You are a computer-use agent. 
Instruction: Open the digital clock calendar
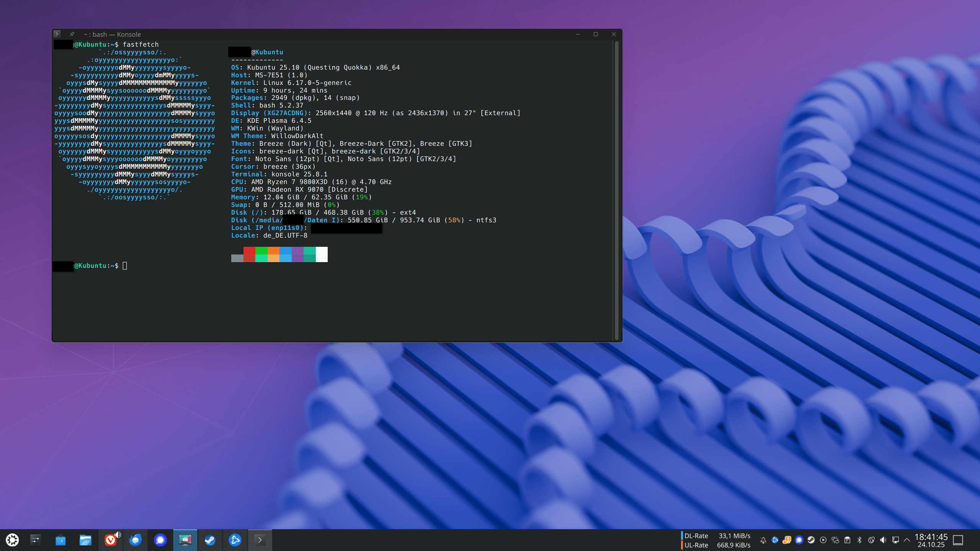click(931, 540)
